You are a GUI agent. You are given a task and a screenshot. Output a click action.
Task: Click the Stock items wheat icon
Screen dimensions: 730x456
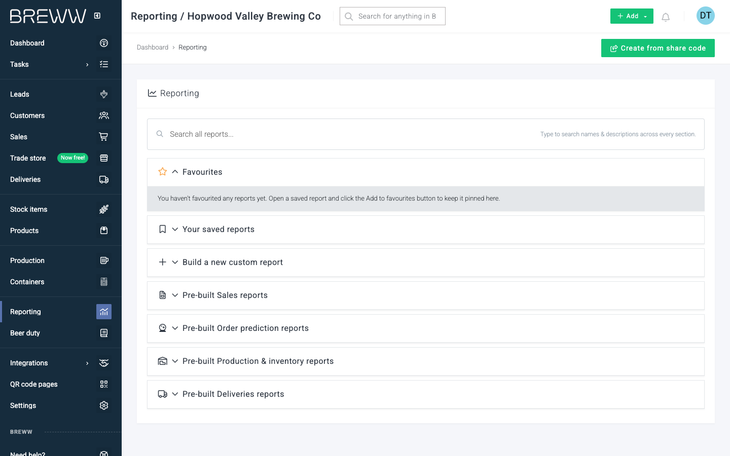coord(104,210)
